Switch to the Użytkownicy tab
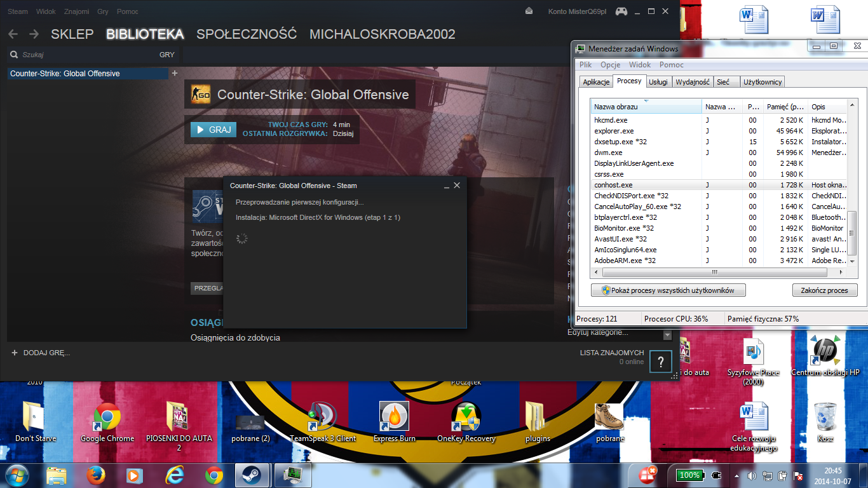 [x=763, y=82]
